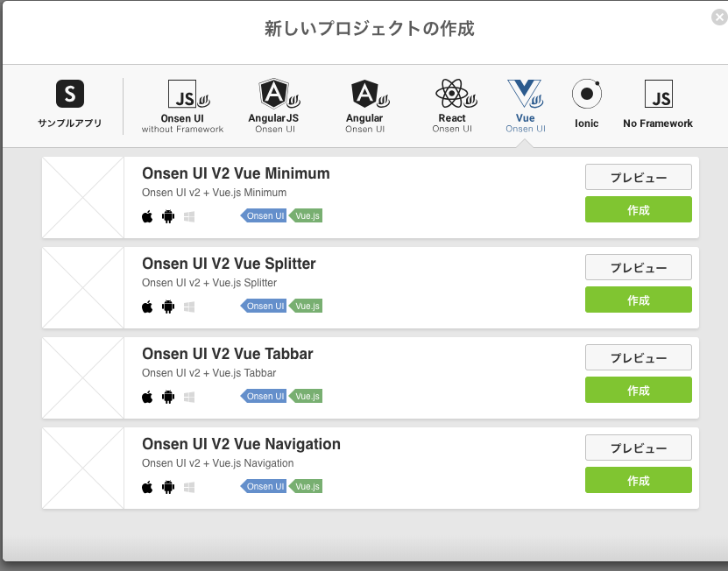The height and width of the screenshot is (571, 728).
Task: Select the Angular Onsen UI icon
Action: click(370, 94)
